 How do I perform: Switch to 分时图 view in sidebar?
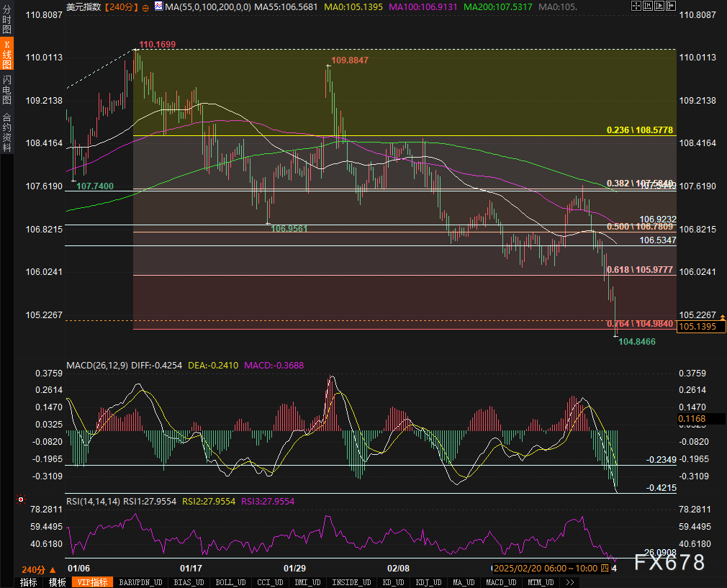(6, 19)
